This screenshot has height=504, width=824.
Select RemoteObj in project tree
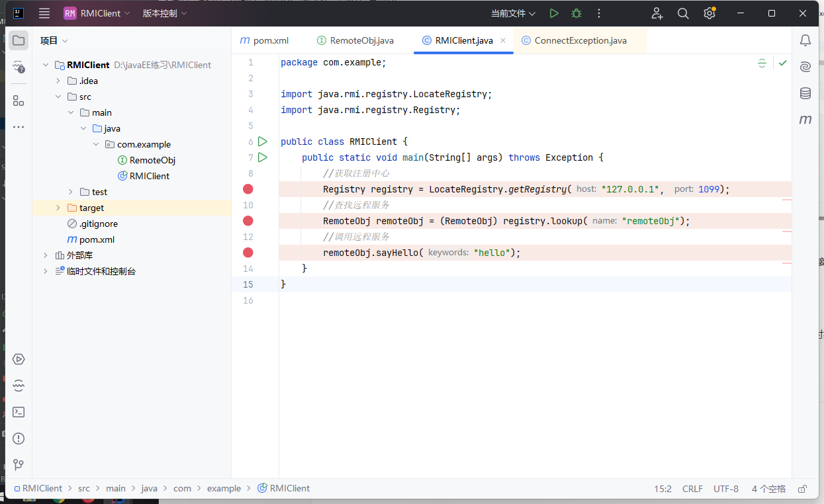(x=152, y=160)
